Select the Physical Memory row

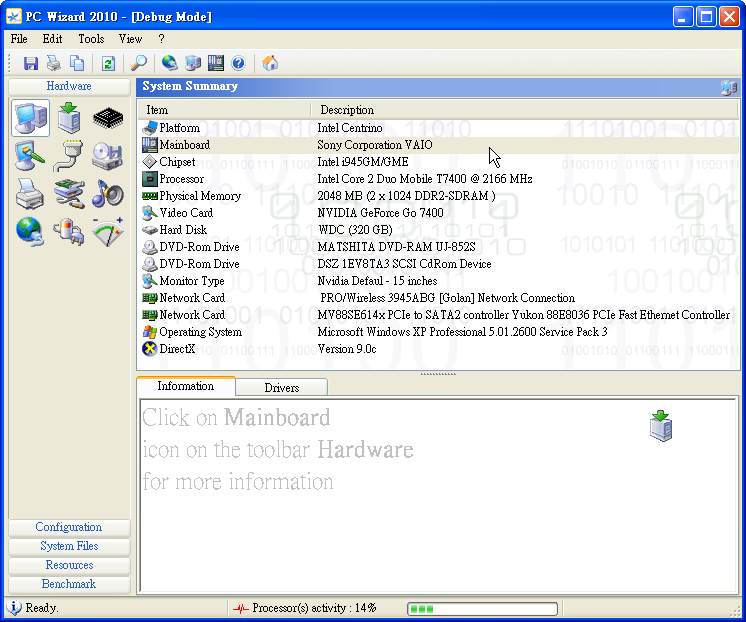(439, 196)
